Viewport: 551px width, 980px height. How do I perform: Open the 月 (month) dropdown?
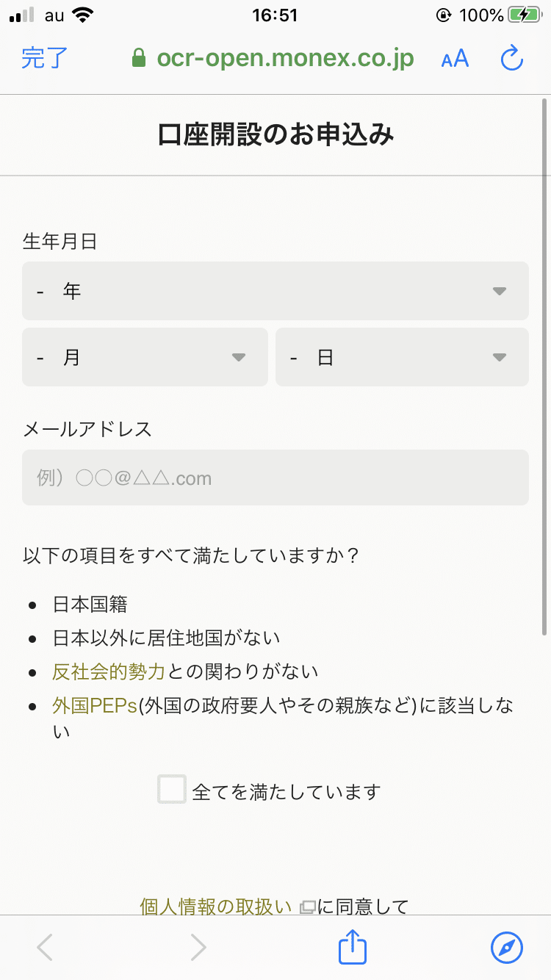point(145,357)
